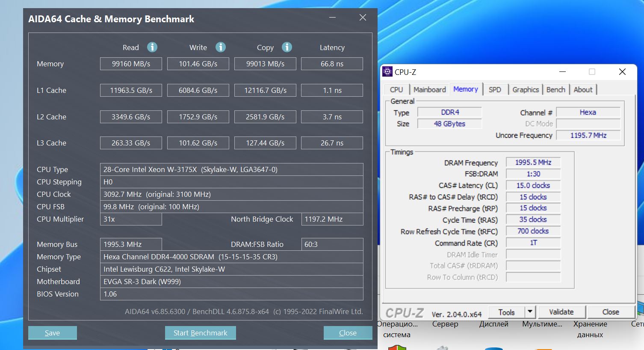Click the info icon next to Read
The width and height of the screenshot is (644, 350).
point(152,47)
